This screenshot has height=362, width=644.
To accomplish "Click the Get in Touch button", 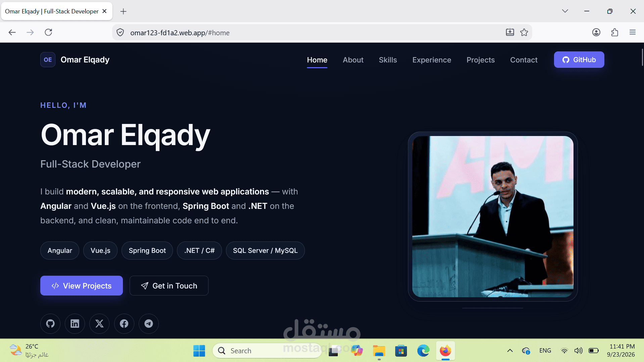I will tap(169, 286).
